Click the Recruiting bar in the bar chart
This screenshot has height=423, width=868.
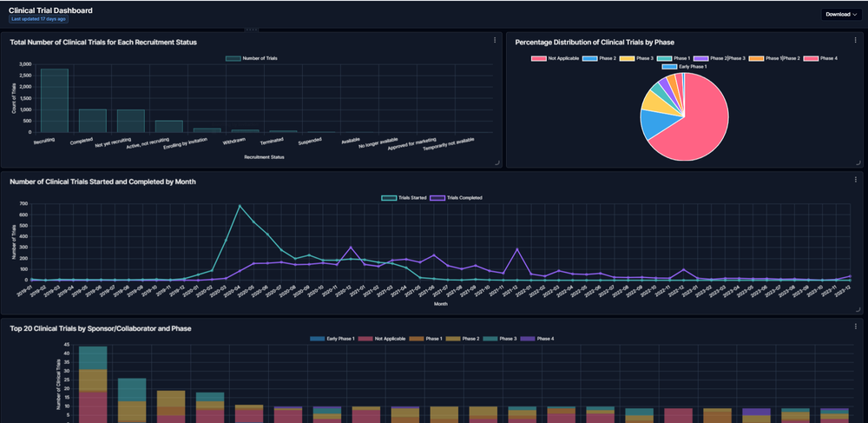tap(54, 100)
